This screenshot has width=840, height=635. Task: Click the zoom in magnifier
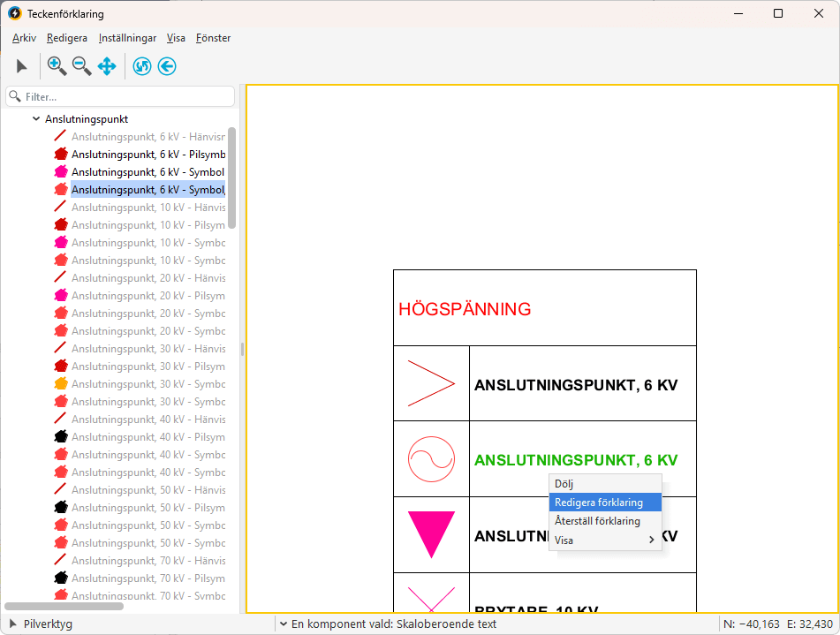[57, 66]
